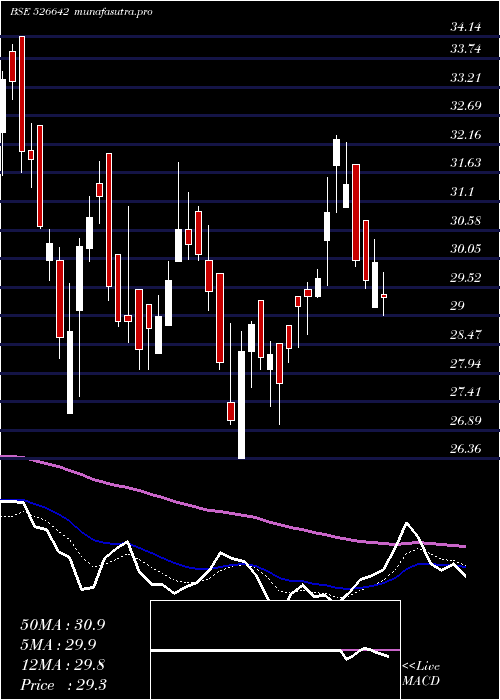Click the 31.1 price axis label
The width and height of the screenshot is (500, 700).
coord(462,192)
